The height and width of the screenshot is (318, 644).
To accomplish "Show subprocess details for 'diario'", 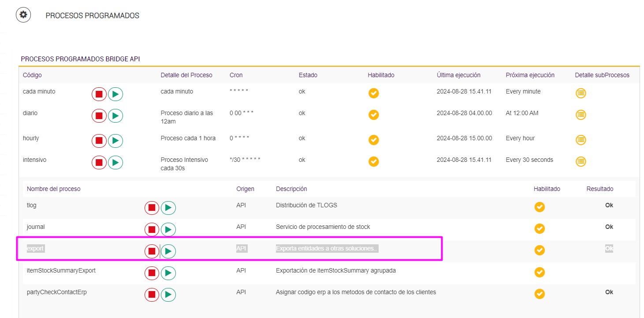I will click(x=581, y=115).
